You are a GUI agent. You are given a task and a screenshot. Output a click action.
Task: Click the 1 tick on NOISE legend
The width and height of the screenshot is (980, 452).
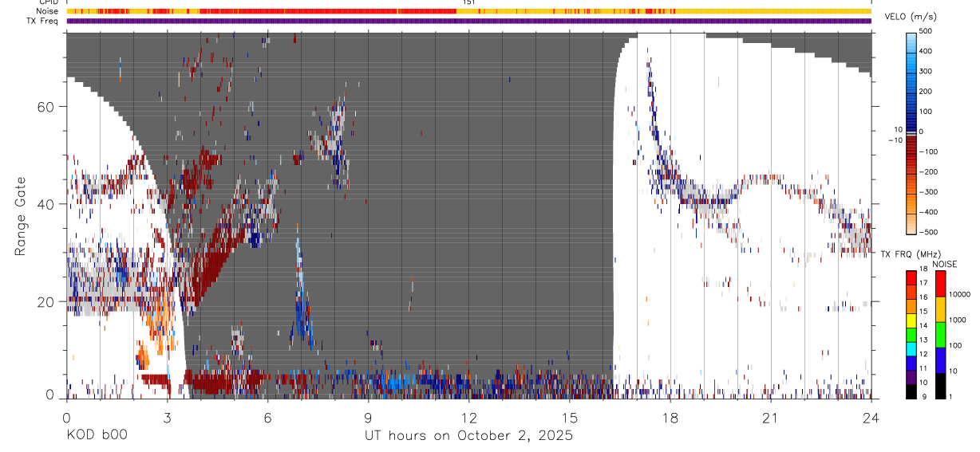[x=951, y=396]
